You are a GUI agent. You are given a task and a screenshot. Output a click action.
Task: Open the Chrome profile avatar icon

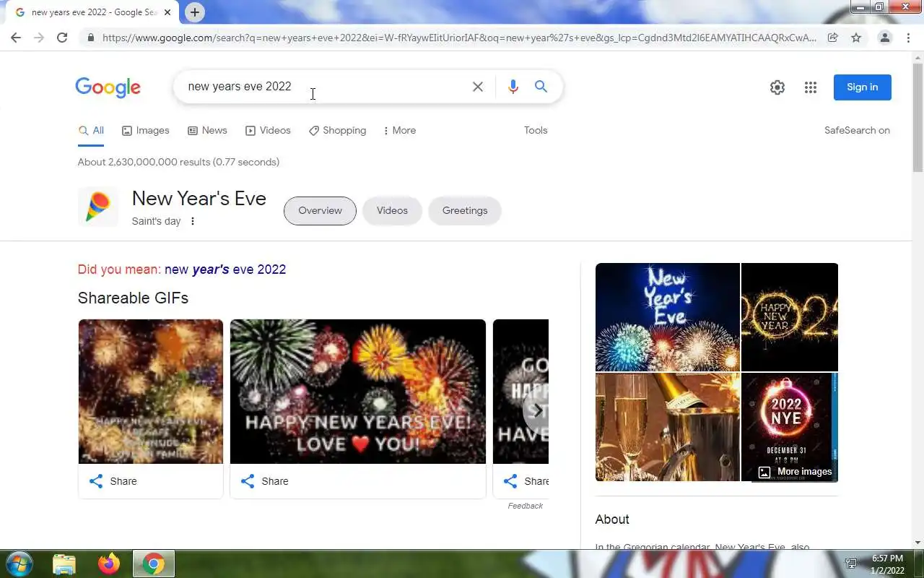coord(885,38)
